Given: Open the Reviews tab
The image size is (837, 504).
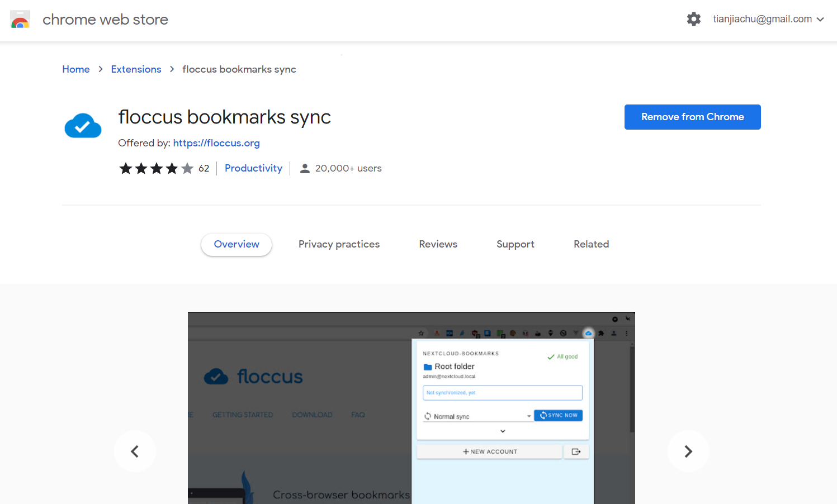Looking at the screenshot, I should coord(438,244).
